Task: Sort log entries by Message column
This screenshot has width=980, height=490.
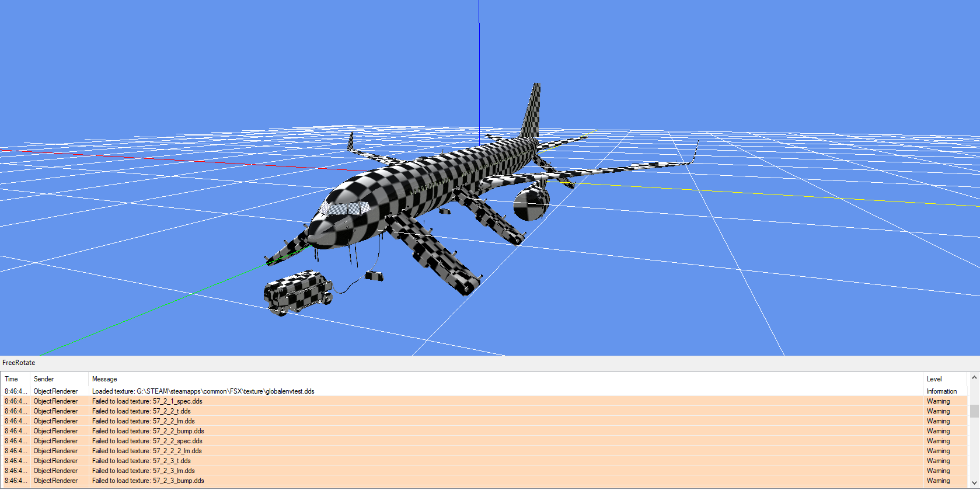Action: (x=104, y=379)
